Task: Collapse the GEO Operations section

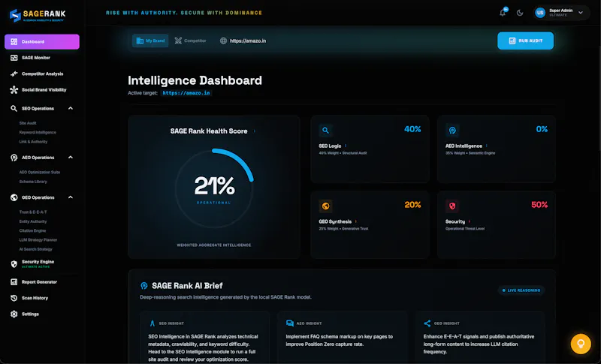Action: (x=71, y=197)
